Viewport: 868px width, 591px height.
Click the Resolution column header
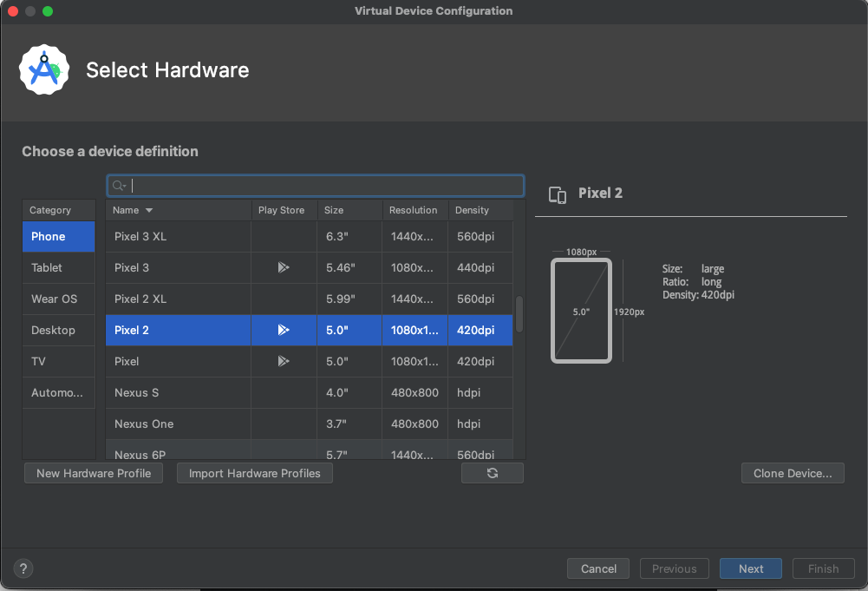point(414,211)
